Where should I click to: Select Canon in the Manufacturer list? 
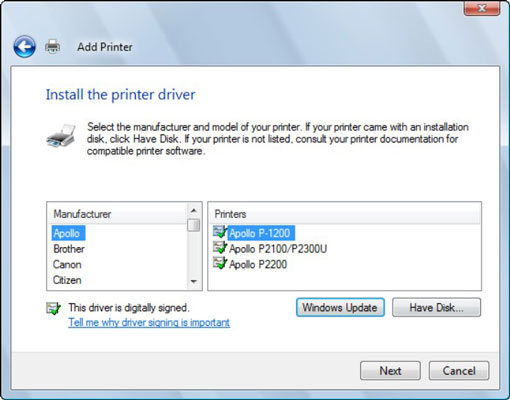pyautogui.click(x=67, y=264)
